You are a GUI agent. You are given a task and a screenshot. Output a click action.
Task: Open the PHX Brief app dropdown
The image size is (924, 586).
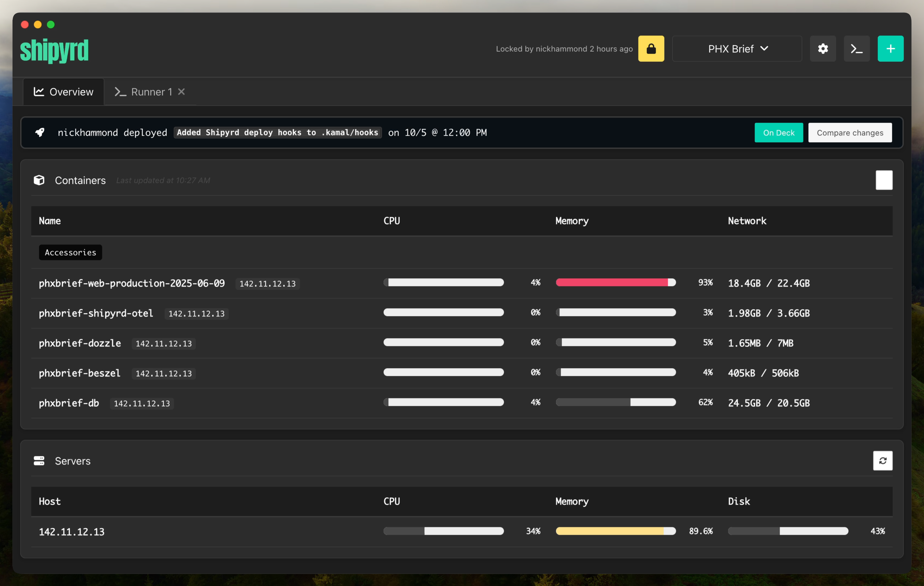click(737, 49)
